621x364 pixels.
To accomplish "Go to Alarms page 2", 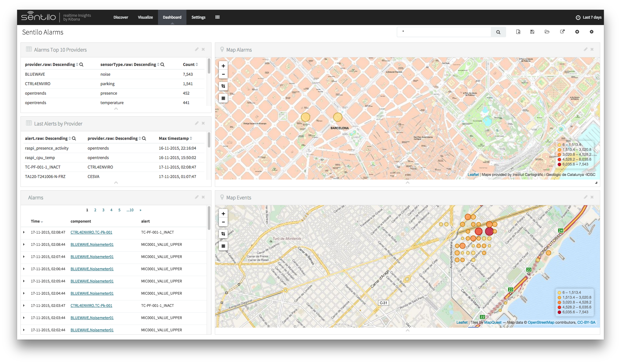I will 95,210.
